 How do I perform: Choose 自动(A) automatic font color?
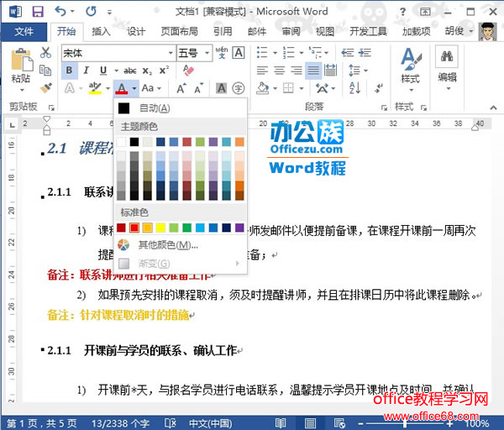tap(181, 108)
